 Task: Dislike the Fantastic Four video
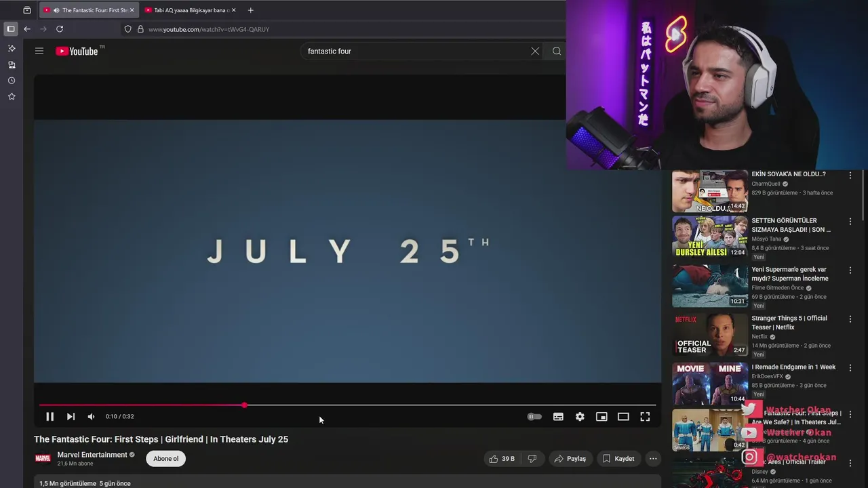coord(532,459)
